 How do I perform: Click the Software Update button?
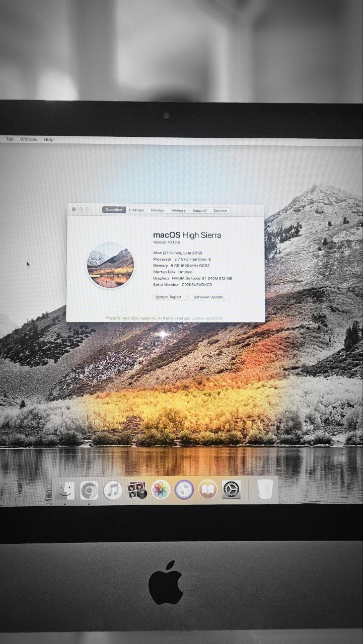pos(210,297)
